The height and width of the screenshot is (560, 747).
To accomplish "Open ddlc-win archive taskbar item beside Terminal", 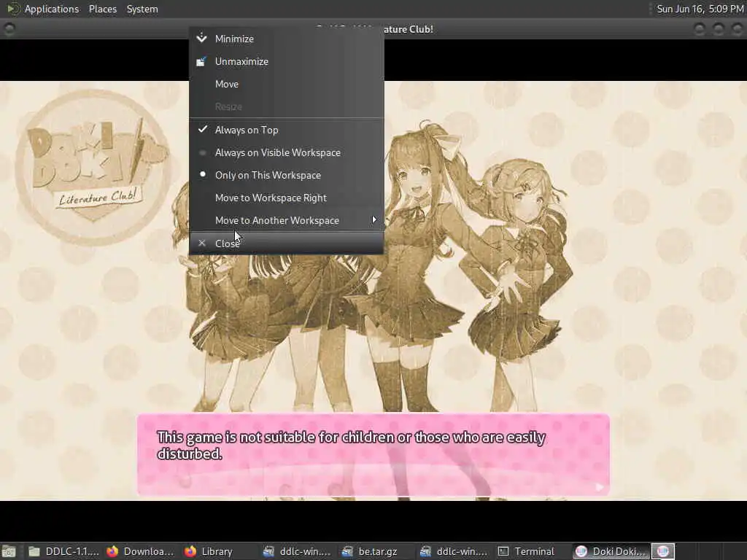I will pos(454,551).
